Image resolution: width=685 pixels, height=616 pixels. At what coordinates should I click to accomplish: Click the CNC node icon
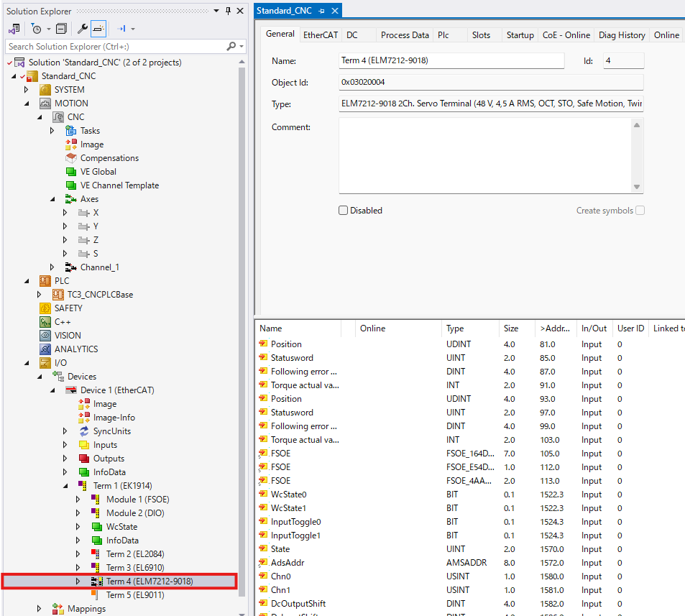click(x=58, y=116)
